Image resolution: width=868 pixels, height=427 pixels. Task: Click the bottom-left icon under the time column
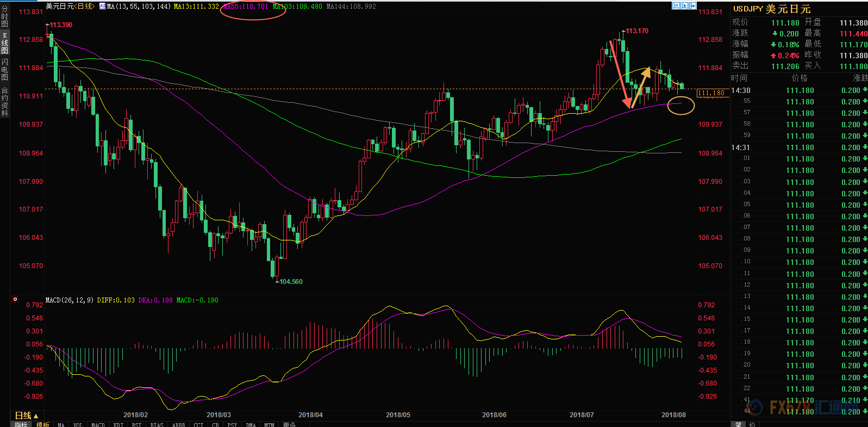click(738, 424)
